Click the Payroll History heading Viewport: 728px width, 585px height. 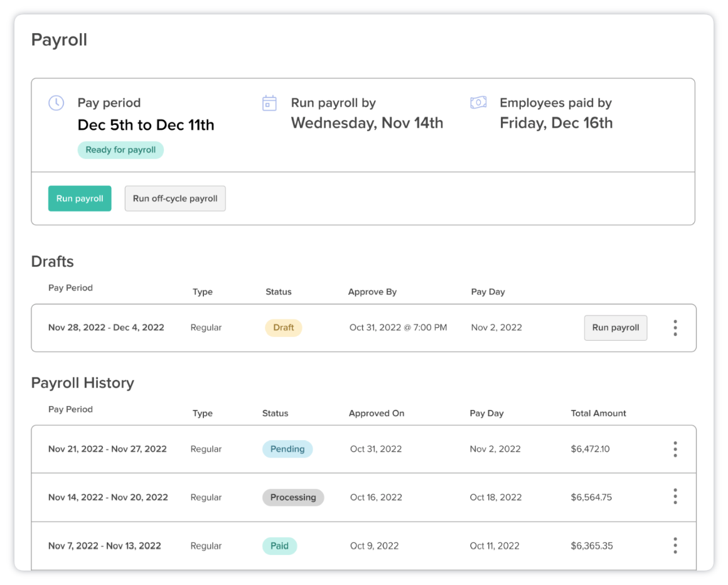coord(83,383)
